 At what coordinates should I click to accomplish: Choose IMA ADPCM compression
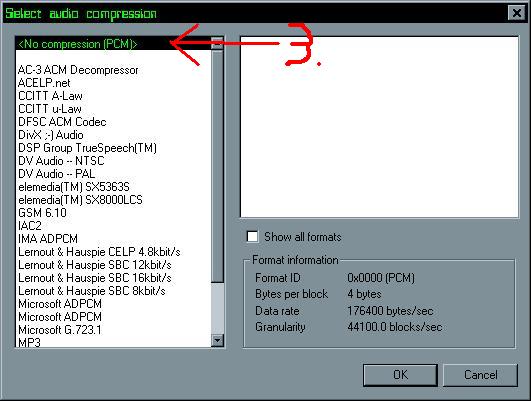pos(48,239)
